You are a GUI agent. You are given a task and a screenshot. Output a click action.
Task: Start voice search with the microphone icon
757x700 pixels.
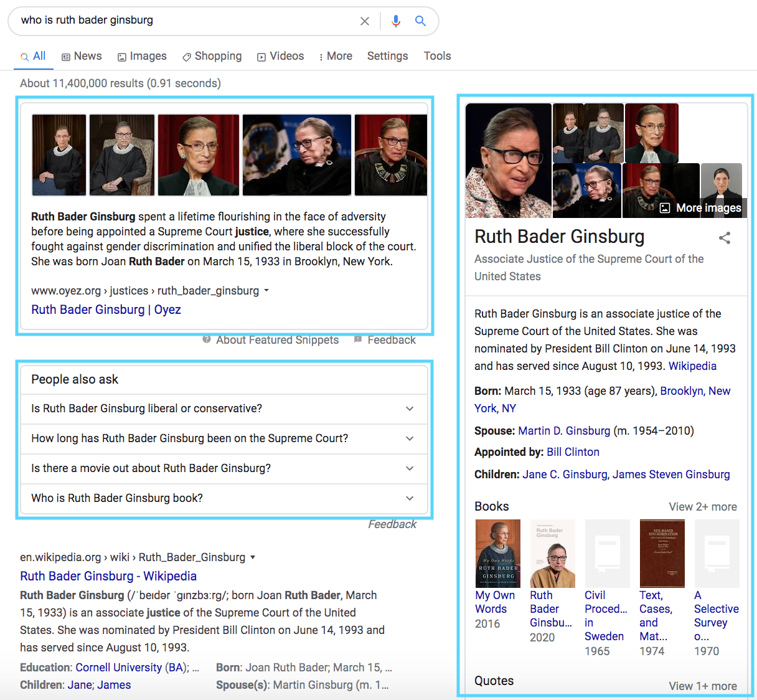coord(395,21)
